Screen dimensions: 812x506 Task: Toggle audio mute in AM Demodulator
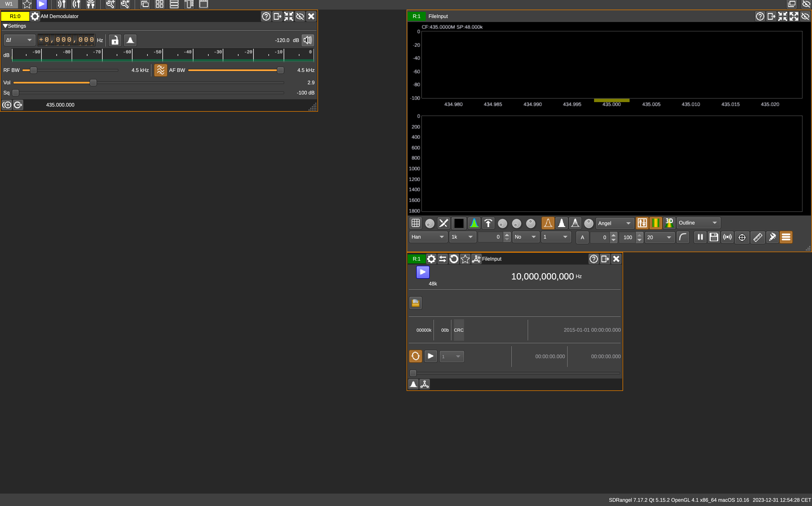[x=307, y=40]
